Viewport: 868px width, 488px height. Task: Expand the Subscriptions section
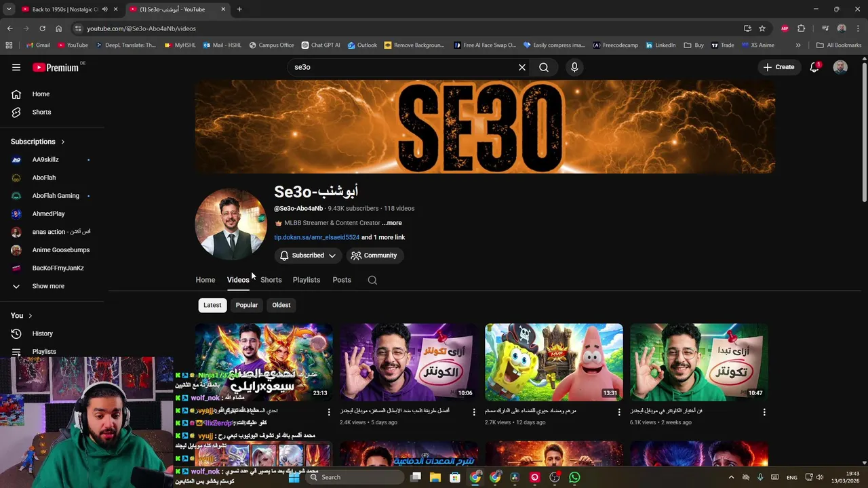(38, 142)
